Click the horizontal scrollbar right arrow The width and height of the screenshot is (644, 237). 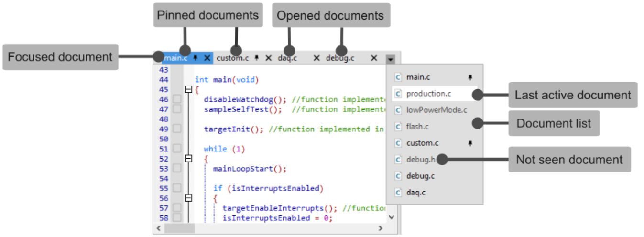pyautogui.click(x=381, y=228)
